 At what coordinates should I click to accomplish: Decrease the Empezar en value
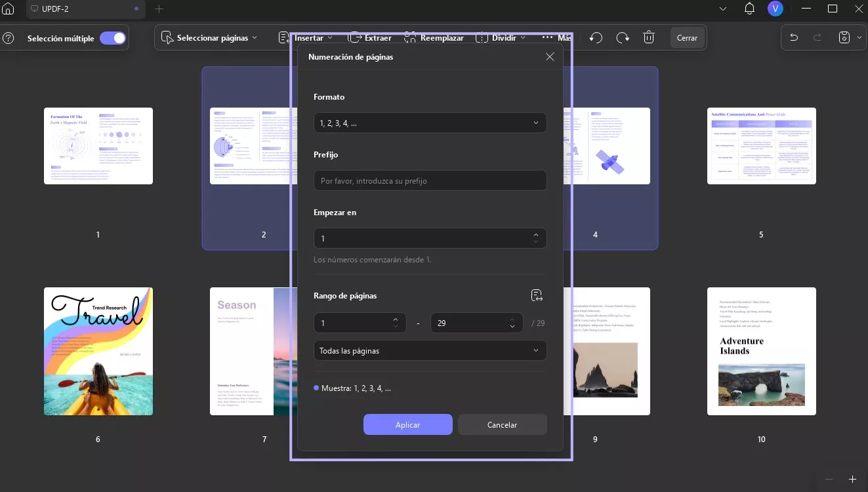pyautogui.click(x=536, y=242)
